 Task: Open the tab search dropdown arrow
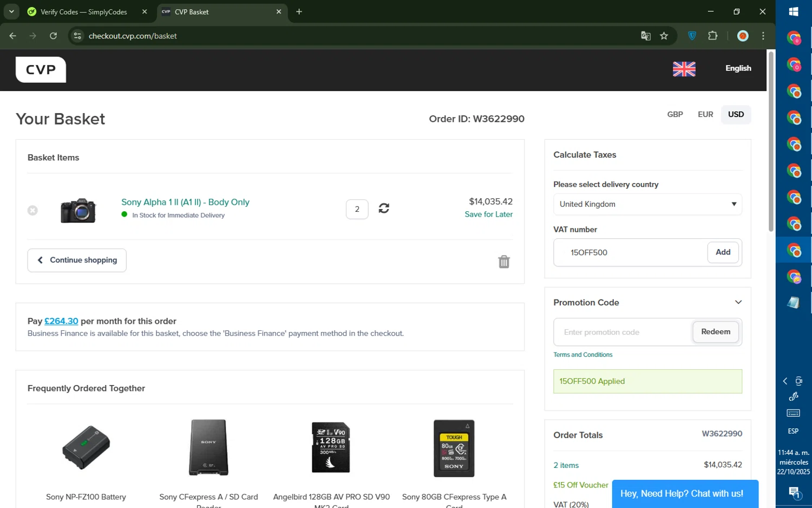(11, 11)
